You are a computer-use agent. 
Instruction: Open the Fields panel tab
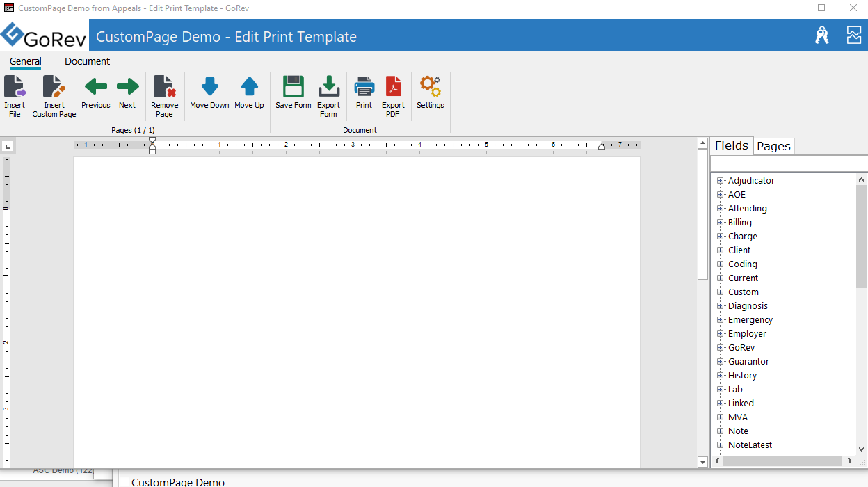pyautogui.click(x=732, y=145)
